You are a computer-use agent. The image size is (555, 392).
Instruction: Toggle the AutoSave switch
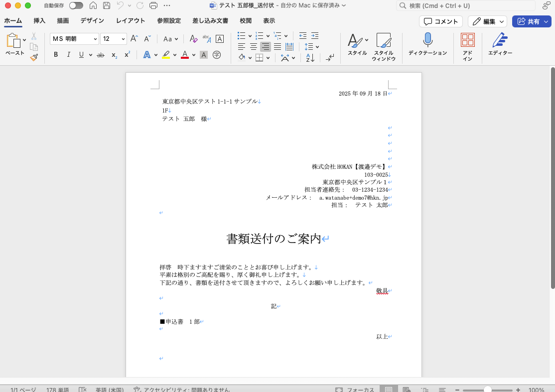pyautogui.click(x=76, y=5)
